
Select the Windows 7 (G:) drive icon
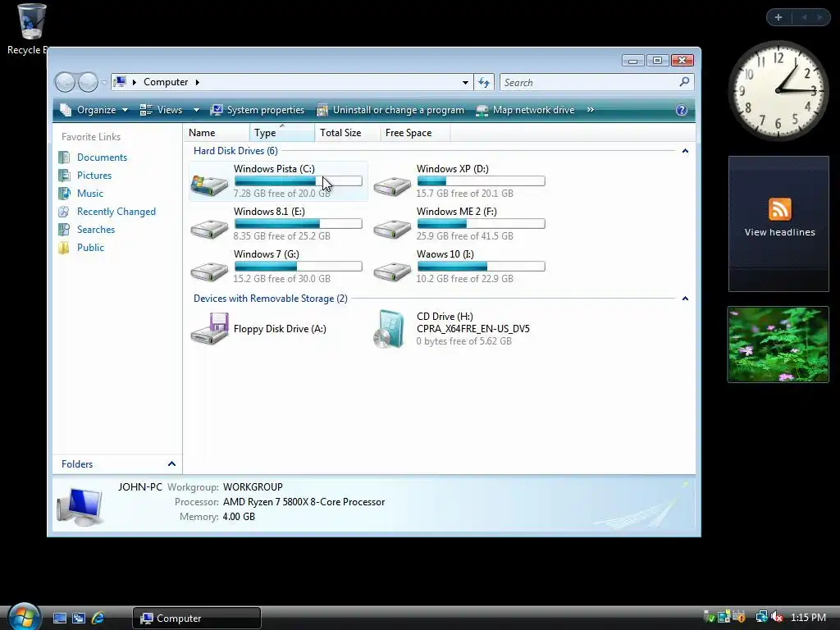pyautogui.click(x=209, y=271)
